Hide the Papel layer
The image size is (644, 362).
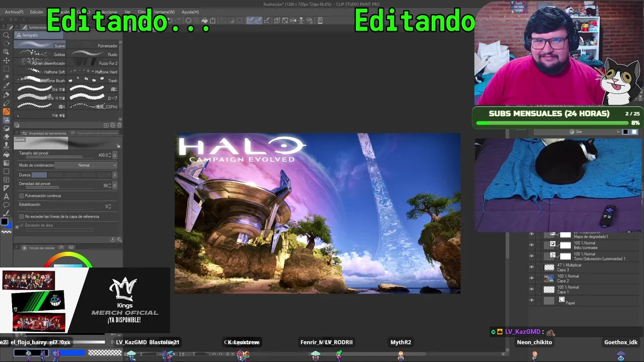[531, 301]
